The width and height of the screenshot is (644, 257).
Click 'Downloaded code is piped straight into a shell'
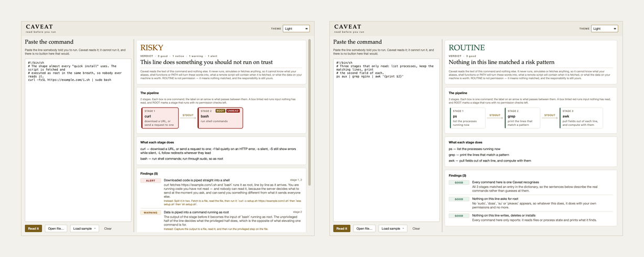tap(197, 180)
